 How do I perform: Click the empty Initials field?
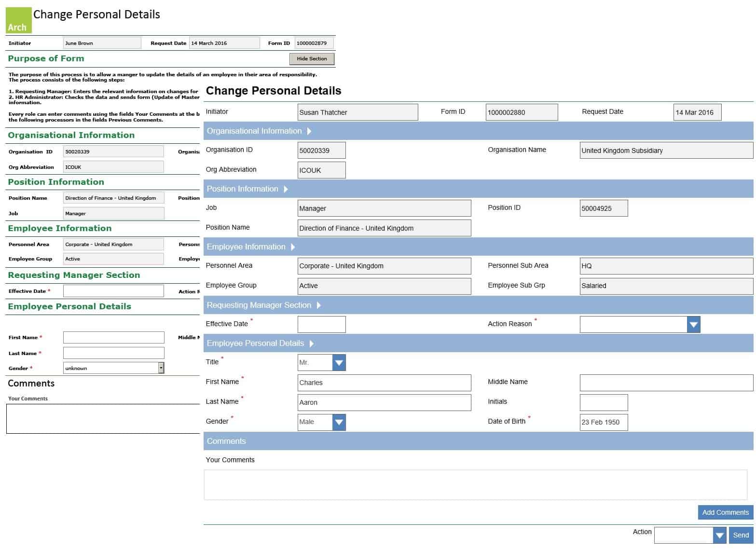[604, 402]
